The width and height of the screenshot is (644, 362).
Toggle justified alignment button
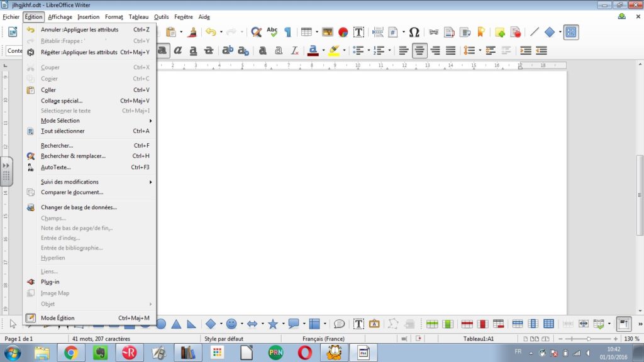(x=450, y=50)
